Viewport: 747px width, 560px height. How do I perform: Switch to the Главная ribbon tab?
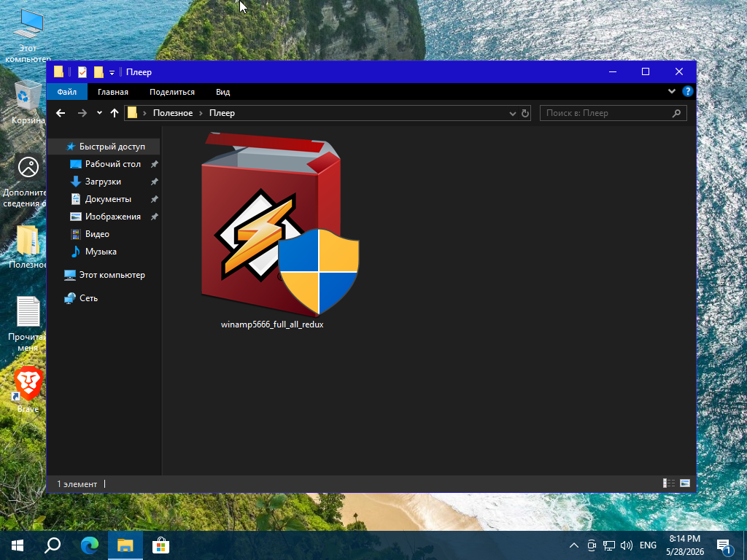click(x=113, y=92)
